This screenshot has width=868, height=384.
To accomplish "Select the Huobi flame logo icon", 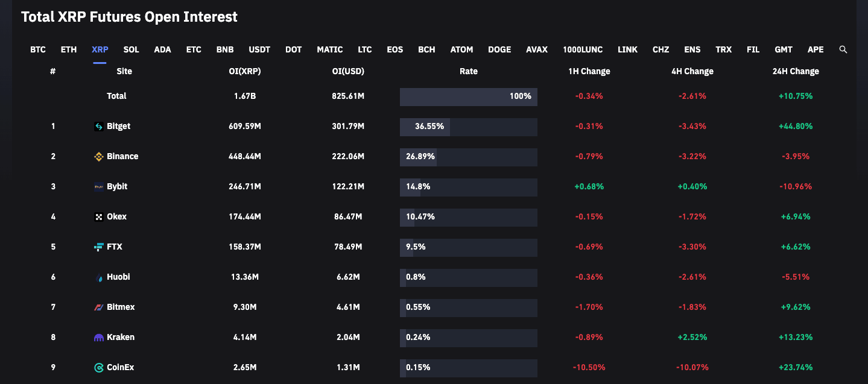I will [98, 277].
